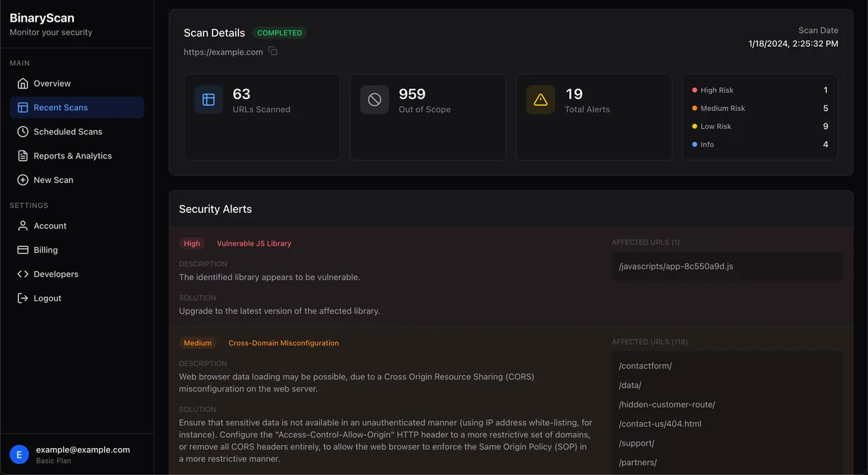
Task: Log out using the Logout item
Action: (47, 298)
